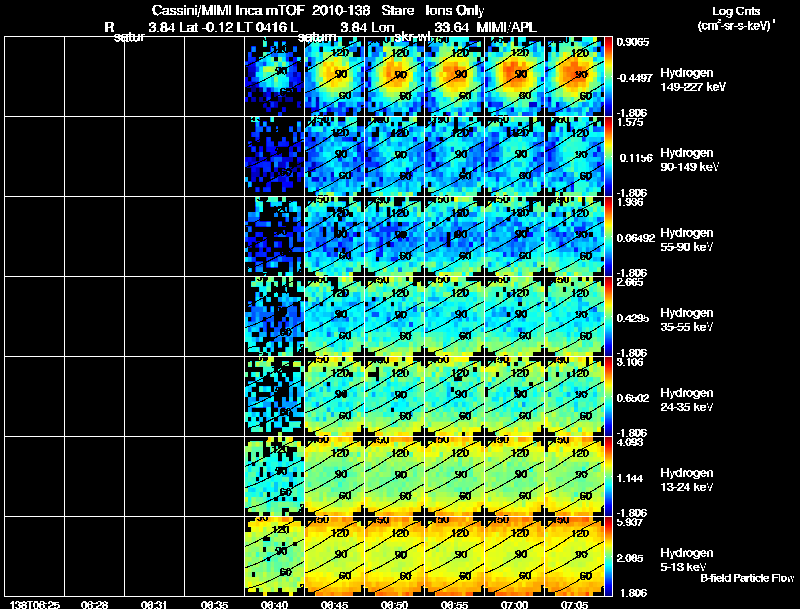Select the 90-149 keV image panel at 06:50

(x=394, y=157)
